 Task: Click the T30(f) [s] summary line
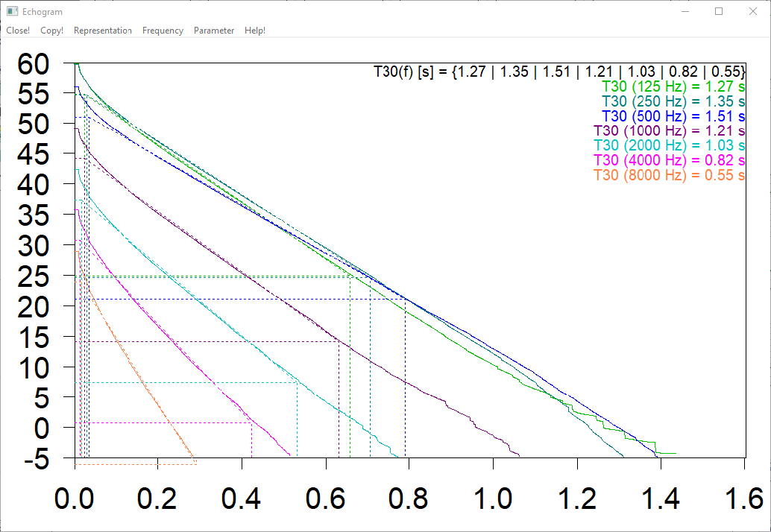[559, 72]
